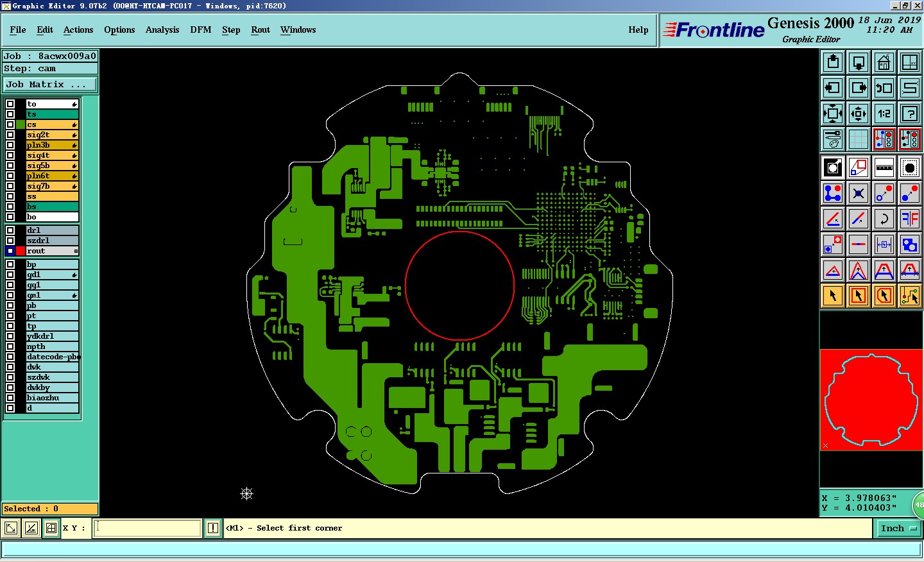Select layer name 'biaozhu'
This screenshot has width=924, height=562.
[52, 398]
